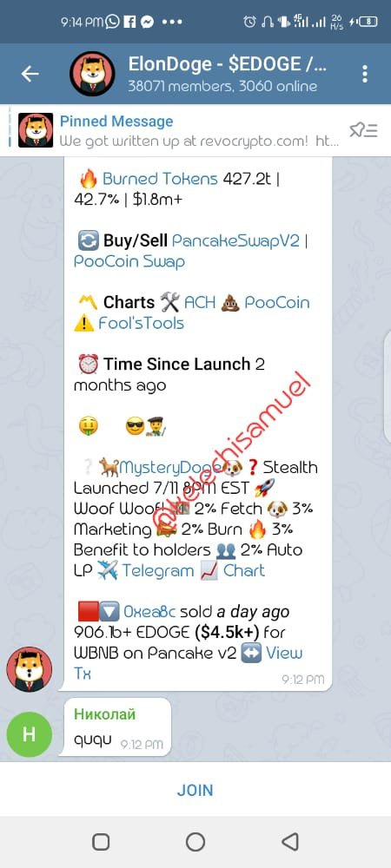Open ElonDoge group profile picture
Image resolution: width=391 pixels, height=868 pixels.
(x=92, y=74)
